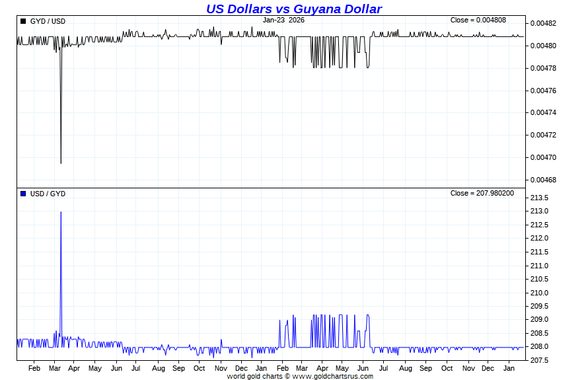Viewport: 588px width, 380px height.
Task: Click the Close = 0.004808 readout
Action: click(478, 20)
